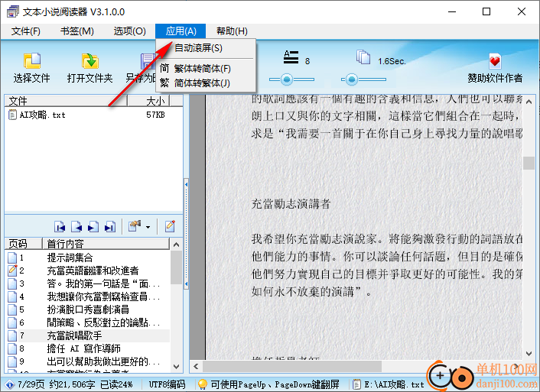The width and height of the screenshot is (540, 392).
Task: Click the page icon for row 5
Action: point(12,309)
